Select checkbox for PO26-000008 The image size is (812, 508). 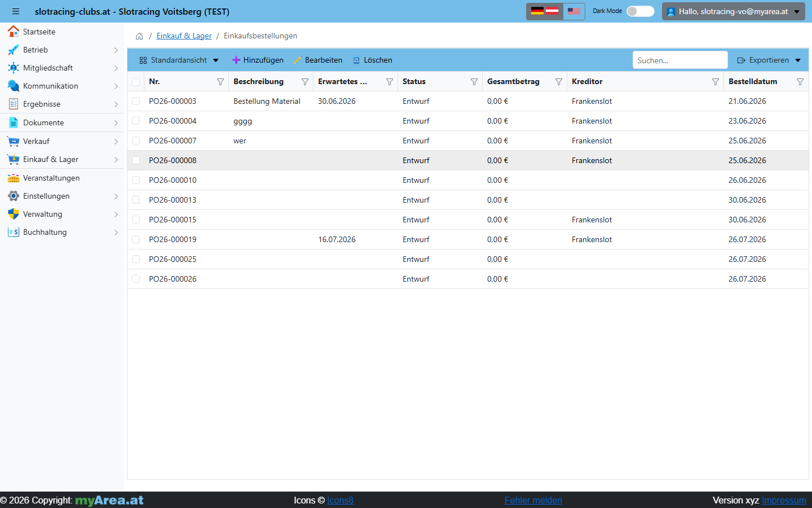click(136, 160)
